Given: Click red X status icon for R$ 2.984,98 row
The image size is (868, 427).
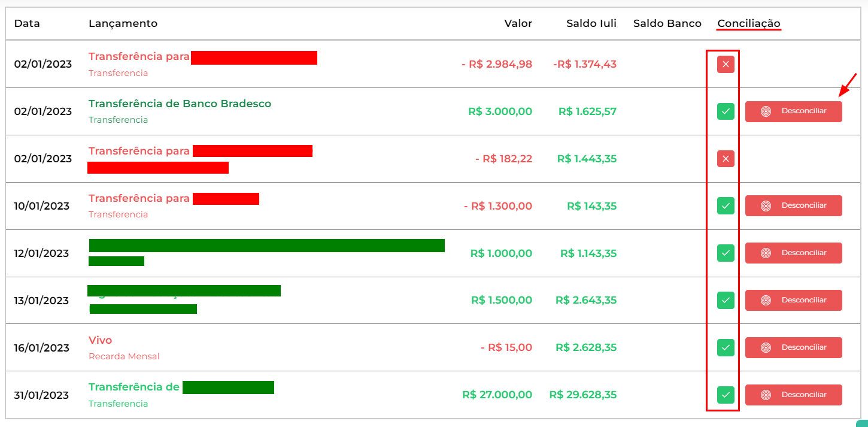Looking at the screenshot, I should [726, 64].
